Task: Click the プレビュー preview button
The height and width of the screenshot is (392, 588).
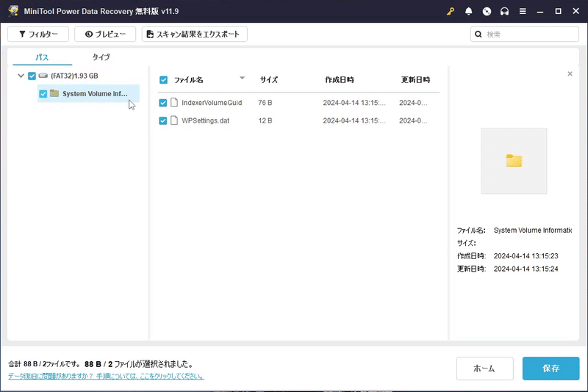Action: 105,34
